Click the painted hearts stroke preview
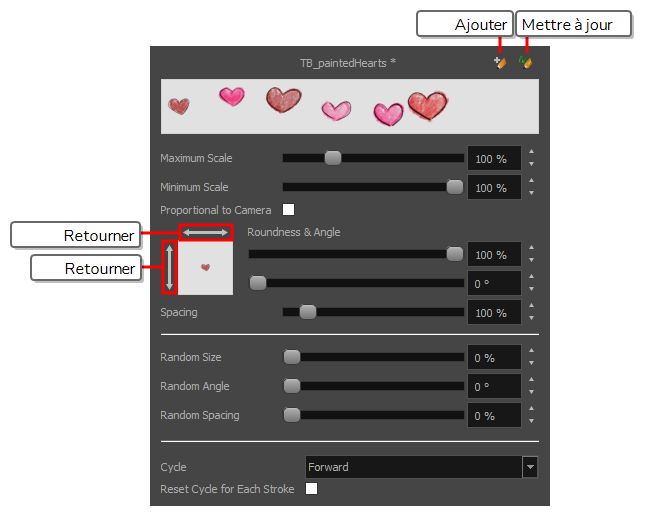 (x=350, y=106)
